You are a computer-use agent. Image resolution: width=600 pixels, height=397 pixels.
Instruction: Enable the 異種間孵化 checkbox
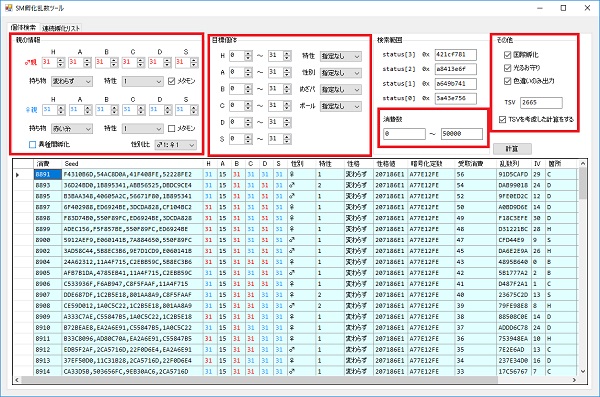33,144
